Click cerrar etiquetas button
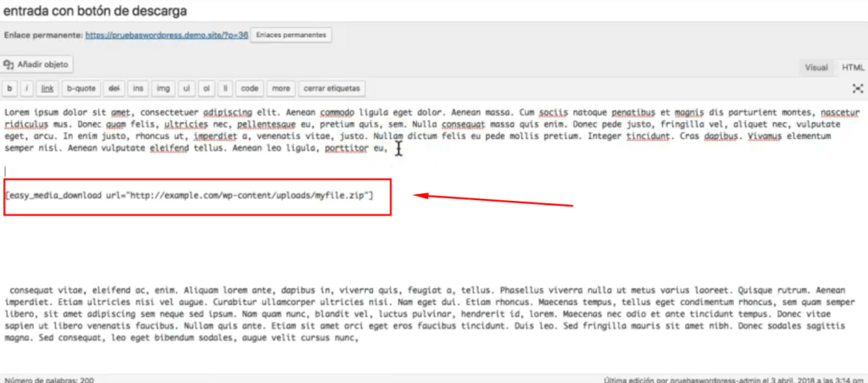Screen dimensions: 868x383 331,88
